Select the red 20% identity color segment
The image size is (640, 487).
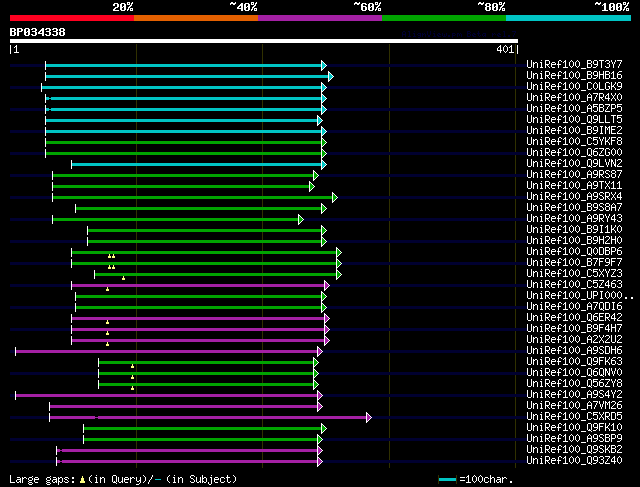(x=72, y=18)
